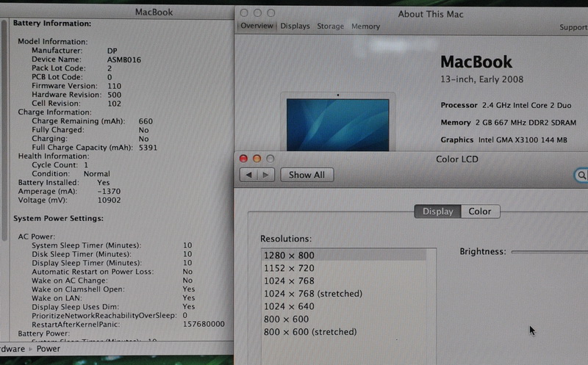The width and height of the screenshot is (588, 365).
Task: Go forward with the right arrow button
Action: [266, 175]
